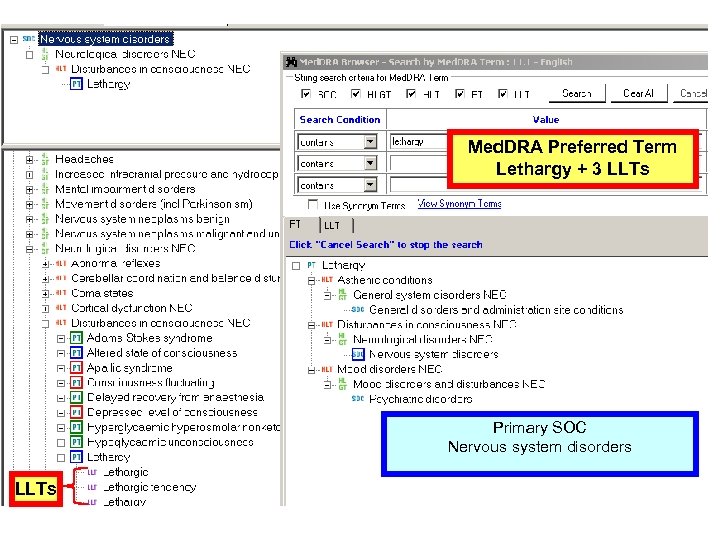Click HLGT icon beside Headaches
The image size is (720, 540).
(x=45, y=159)
